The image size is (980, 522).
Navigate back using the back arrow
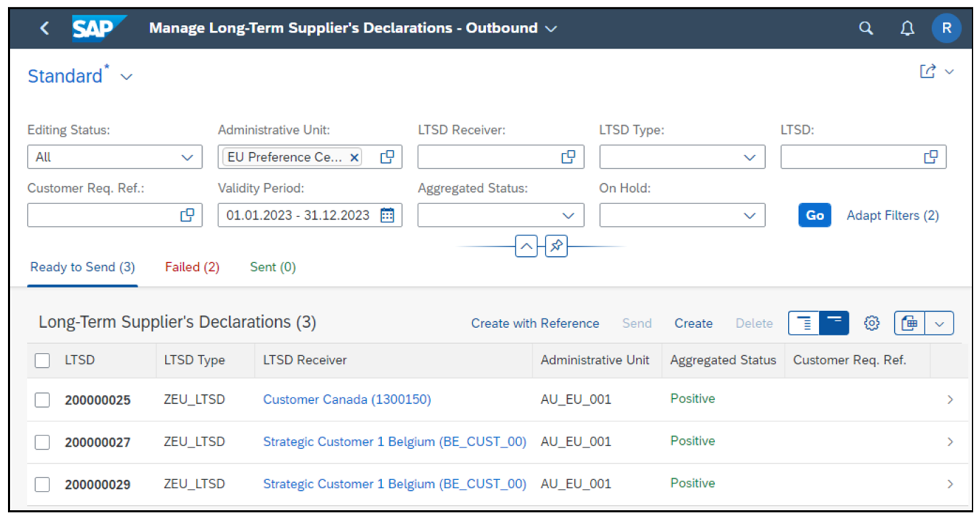[43, 28]
